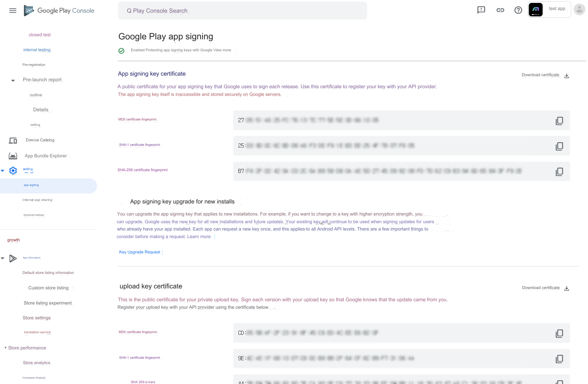Download the app signing key certificate
Image resolution: width=588 pixels, height=384 pixels.
point(545,75)
